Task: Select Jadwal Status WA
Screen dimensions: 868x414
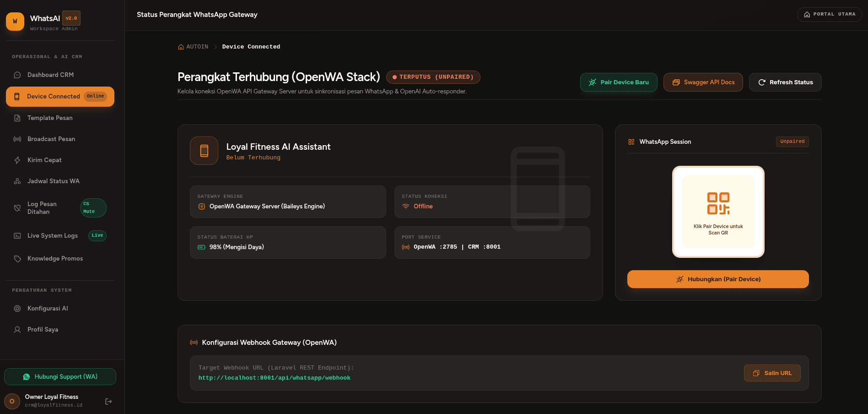Action: [60, 181]
